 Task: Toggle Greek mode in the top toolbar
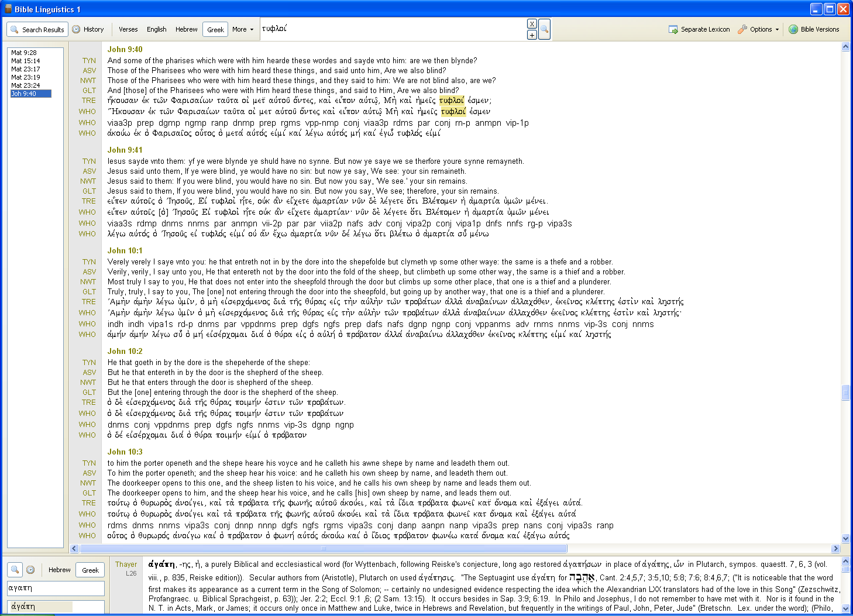tap(215, 29)
